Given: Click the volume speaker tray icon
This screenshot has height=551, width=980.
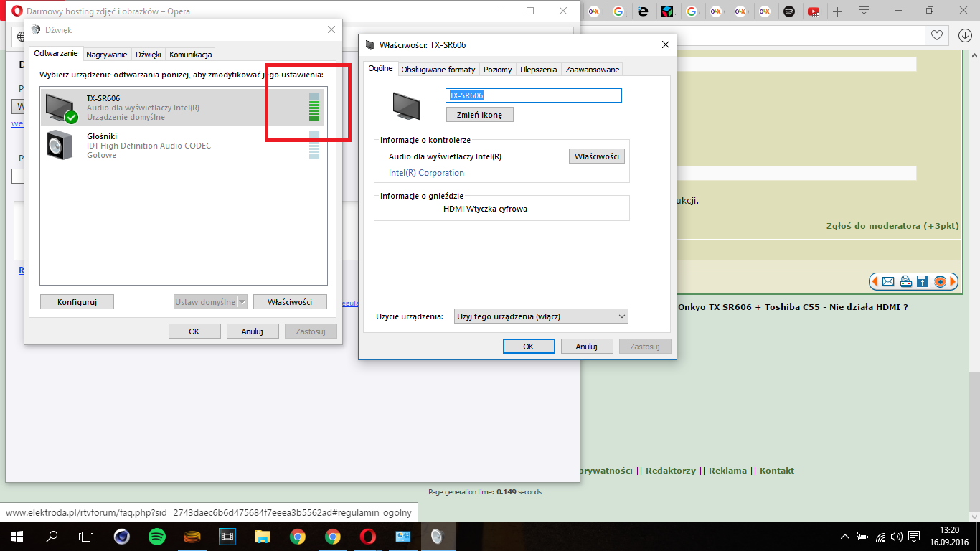Looking at the screenshot, I should tap(897, 537).
